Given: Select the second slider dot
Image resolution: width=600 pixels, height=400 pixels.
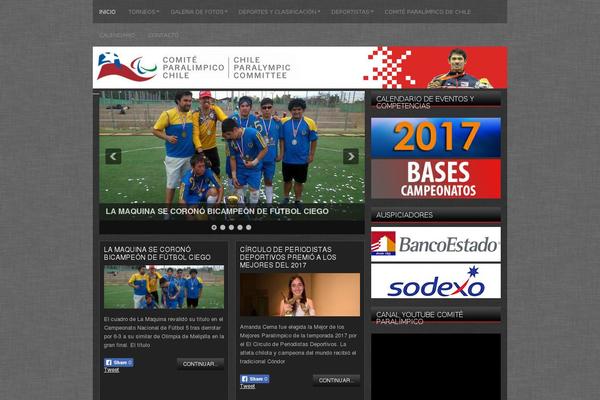Looking at the screenshot, I should coord(223,227).
